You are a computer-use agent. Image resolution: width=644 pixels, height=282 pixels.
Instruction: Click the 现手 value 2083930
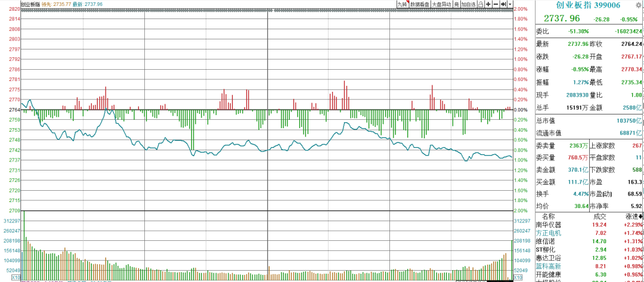(x=577, y=95)
